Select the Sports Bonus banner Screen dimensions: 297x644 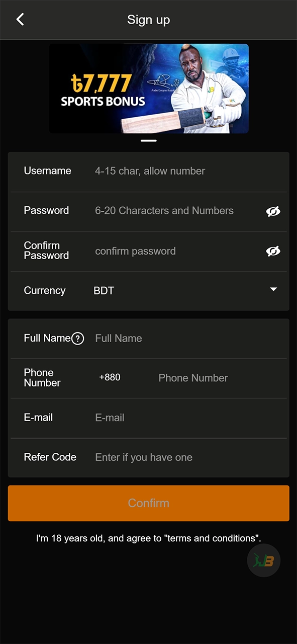point(149,89)
